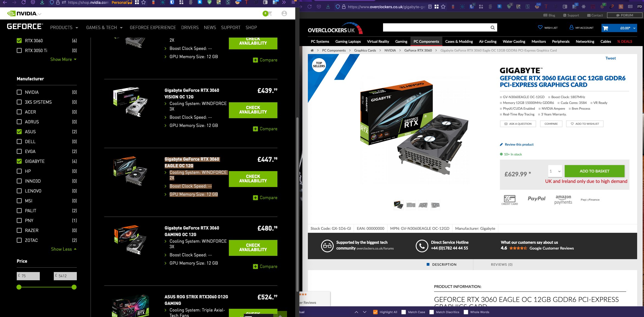Click the basket cart icon showing £0.00
The width and height of the screenshot is (644, 317).
(606, 28)
